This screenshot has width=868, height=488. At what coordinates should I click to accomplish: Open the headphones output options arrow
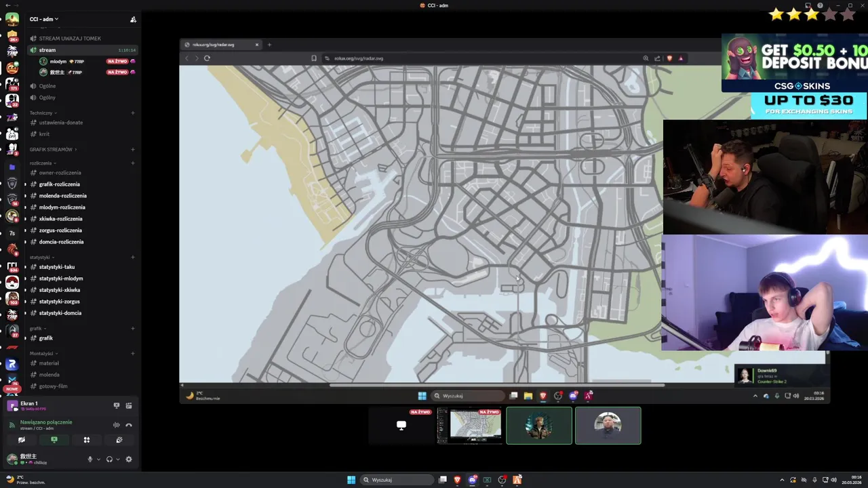[x=118, y=459]
